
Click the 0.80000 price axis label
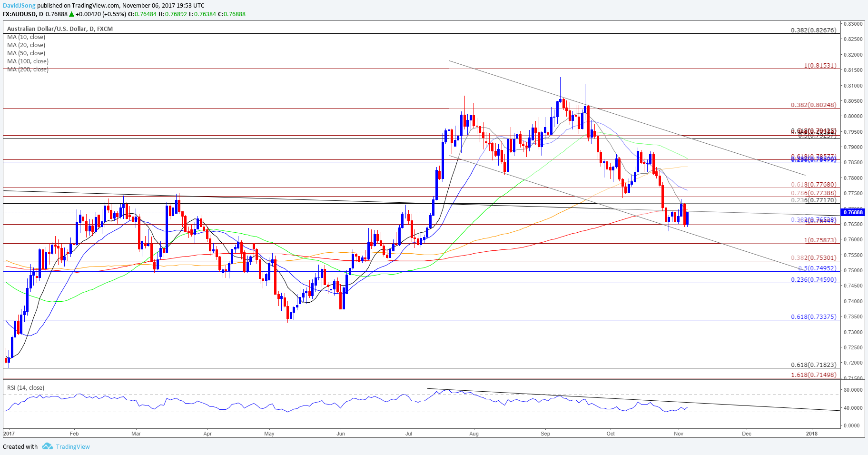[x=853, y=116]
